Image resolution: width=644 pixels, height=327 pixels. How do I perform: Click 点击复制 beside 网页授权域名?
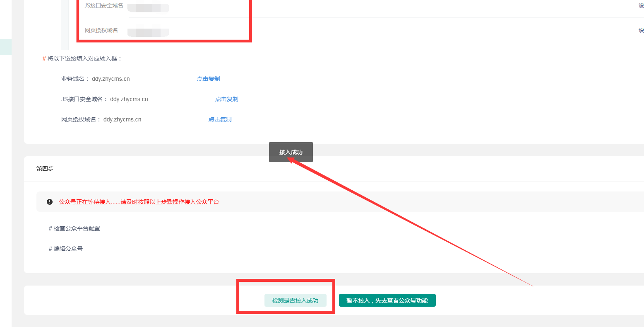point(220,119)
